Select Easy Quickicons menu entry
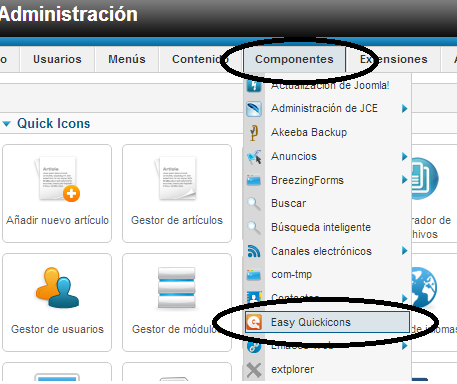457x384 pixels. [327, 322]
